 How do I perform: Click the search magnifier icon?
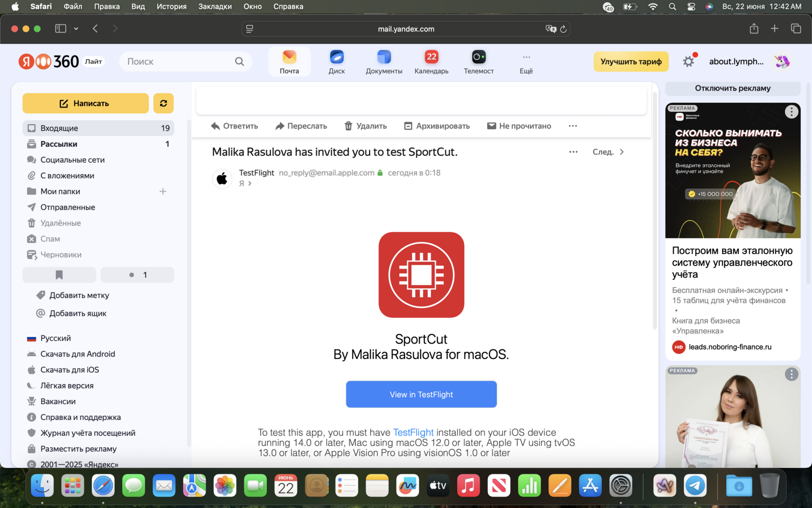[x=239, y=61]
